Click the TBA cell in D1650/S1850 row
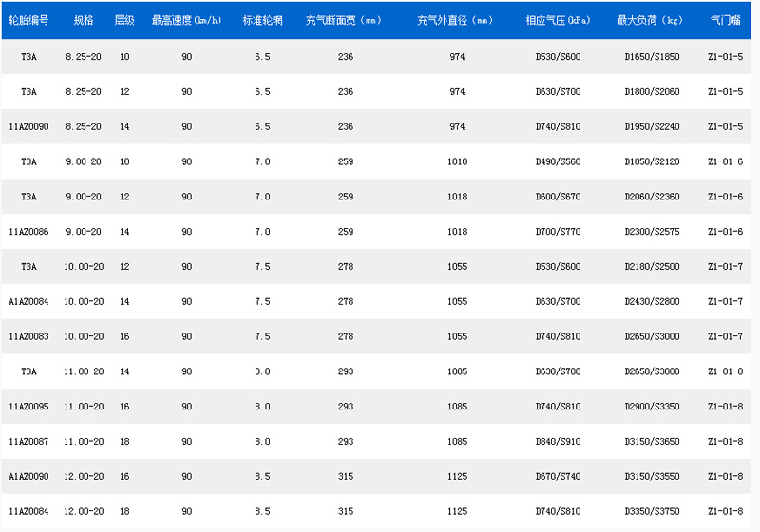This screenshot has height=532, width=760. [28, 57]
